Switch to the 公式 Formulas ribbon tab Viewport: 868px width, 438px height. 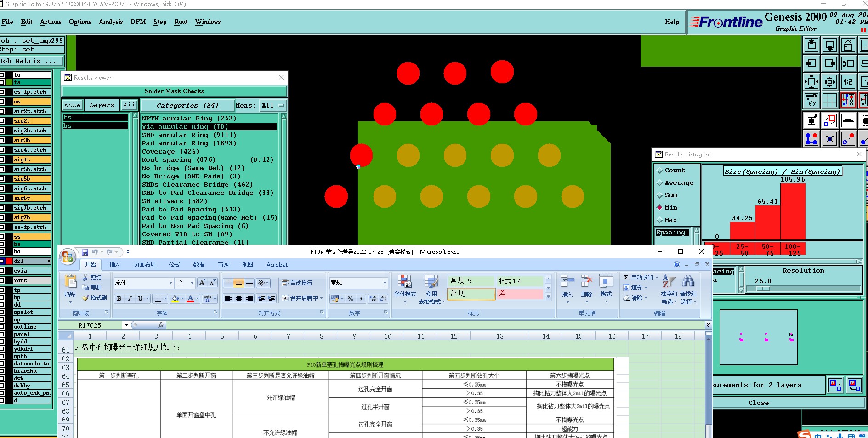(x=175, y=265)
